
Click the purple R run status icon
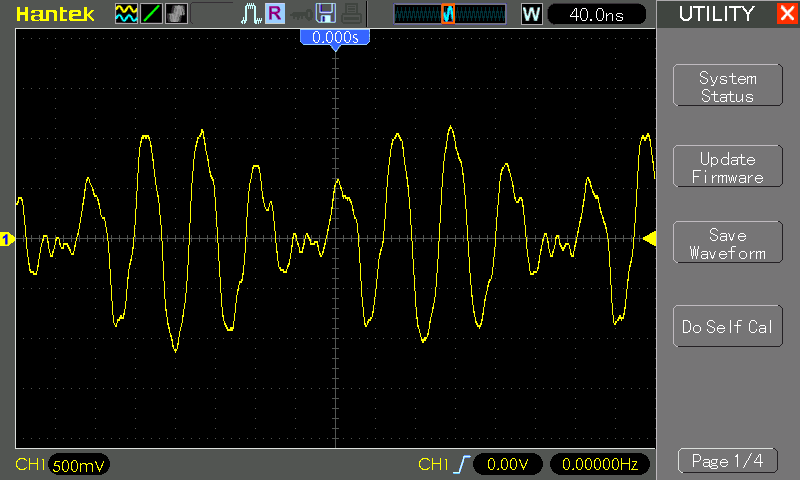point(275,13)
